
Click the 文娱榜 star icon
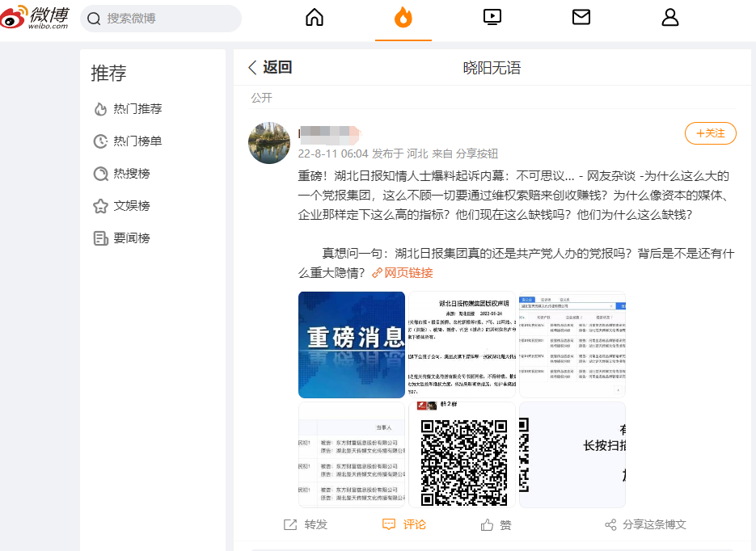pyautogui.click(x=100, y=206)
